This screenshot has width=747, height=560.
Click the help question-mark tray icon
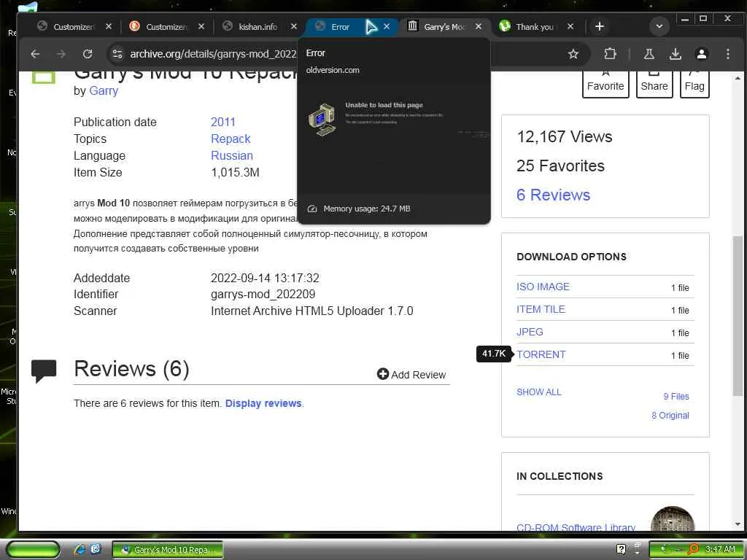(621, 549)
